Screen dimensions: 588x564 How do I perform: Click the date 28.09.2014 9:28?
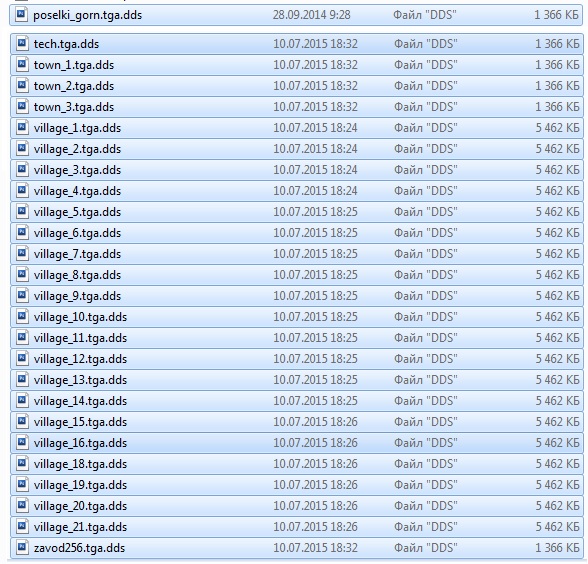click(x=312, y=15)
